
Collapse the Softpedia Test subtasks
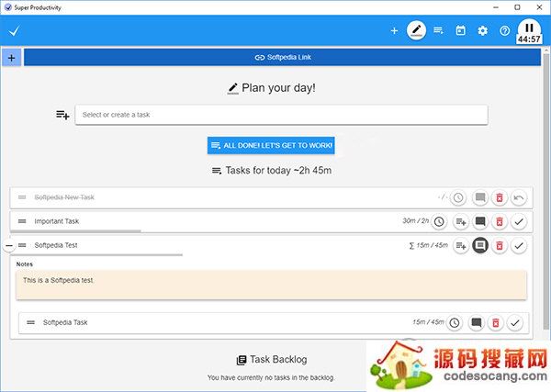(9, 246)
